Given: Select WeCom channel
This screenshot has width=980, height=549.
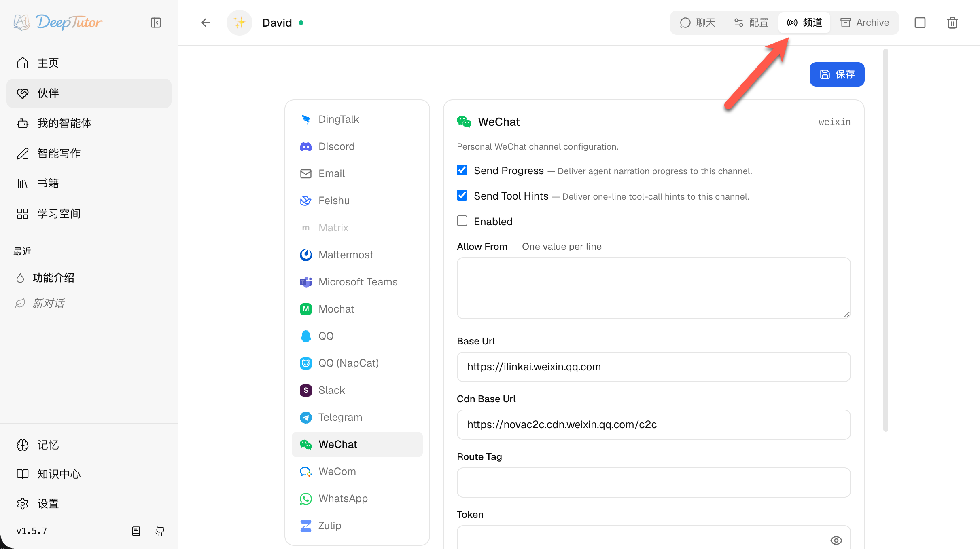Looking at the screenshot, I should [x=357, y=471].
